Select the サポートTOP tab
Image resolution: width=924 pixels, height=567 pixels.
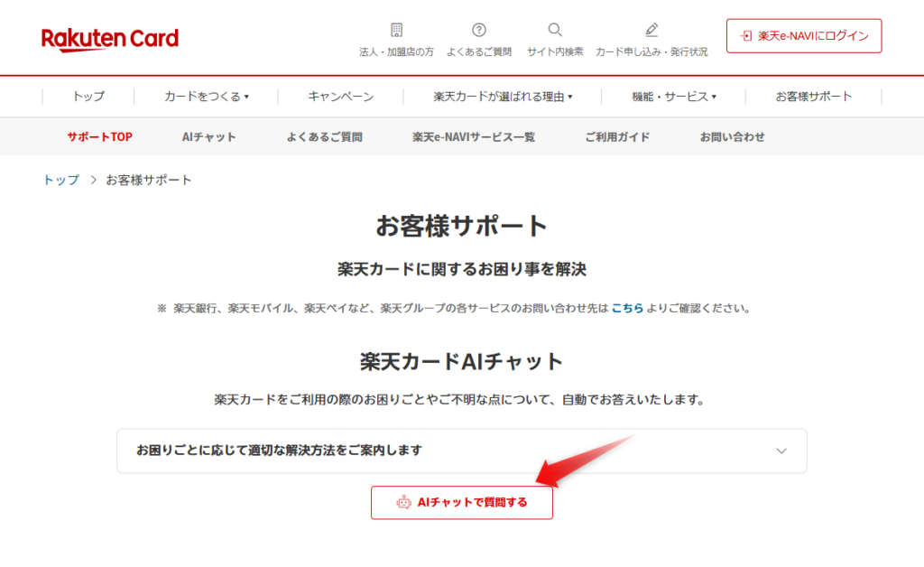click(x=99, y=136)
